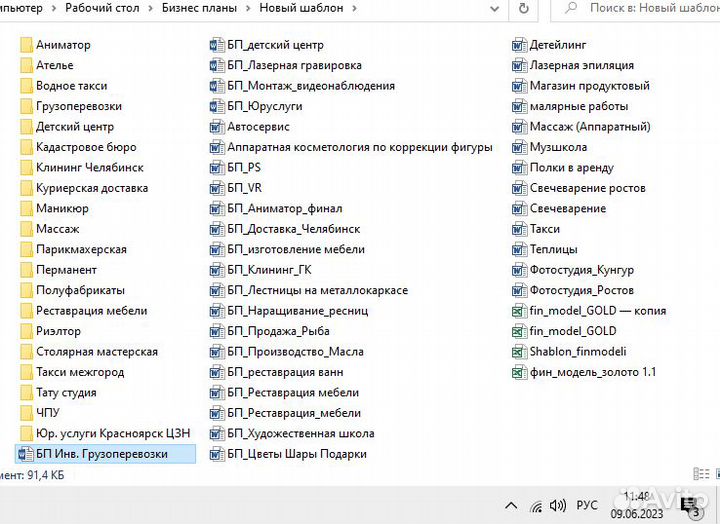Open the network Wi-Fi tray icon
This screenshot has width=720, height=524.
(536, 505)
